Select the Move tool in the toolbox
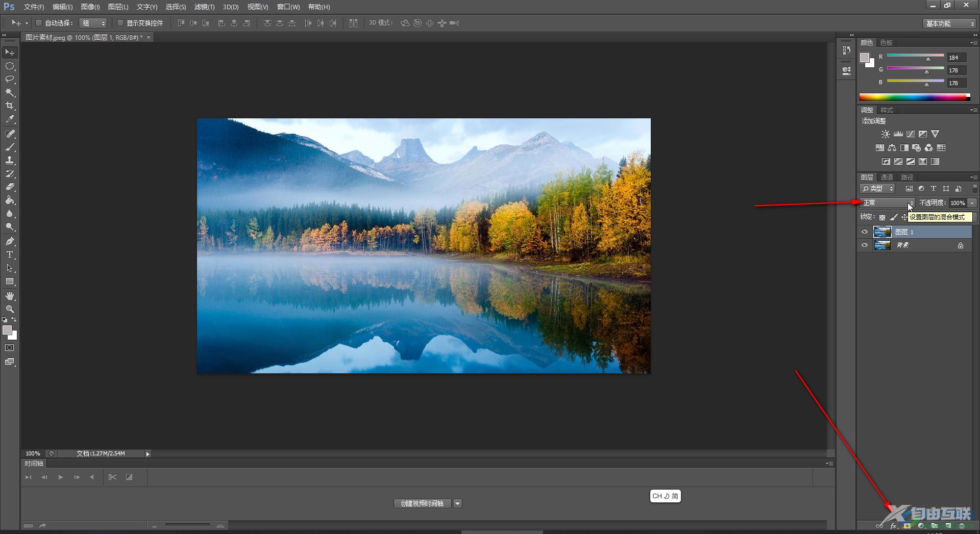This screenshot has height=534, width=980. [10, 53]
